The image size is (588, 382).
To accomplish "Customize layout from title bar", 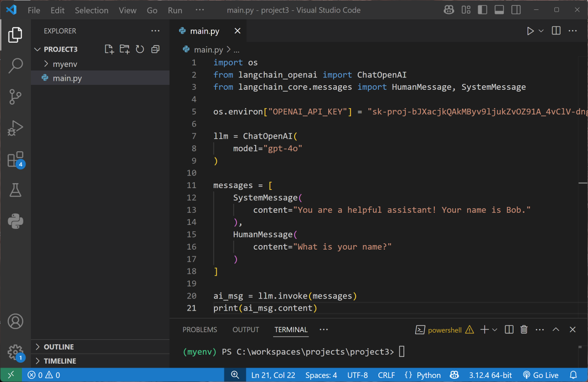I will 466,10.
